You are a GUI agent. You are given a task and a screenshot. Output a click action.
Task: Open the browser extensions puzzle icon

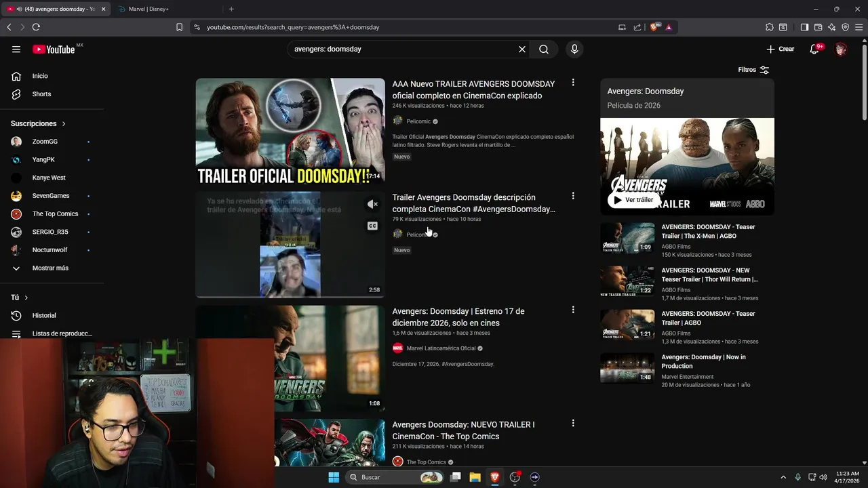click(769, 27)
